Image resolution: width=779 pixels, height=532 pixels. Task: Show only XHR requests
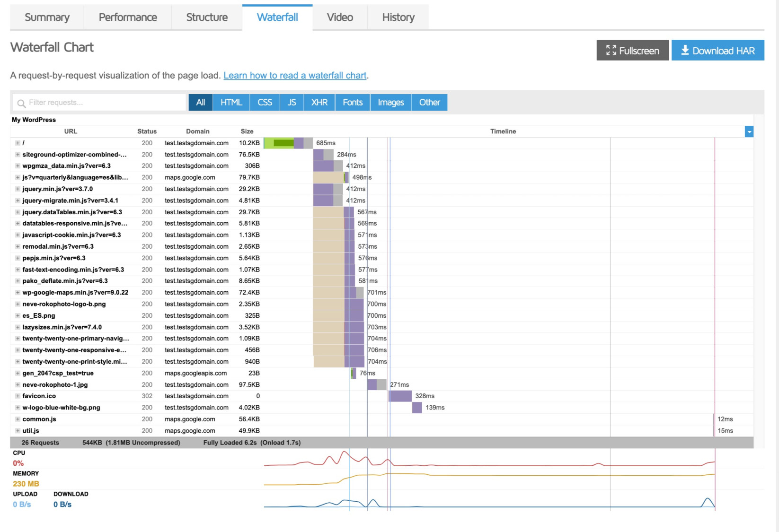319,102
